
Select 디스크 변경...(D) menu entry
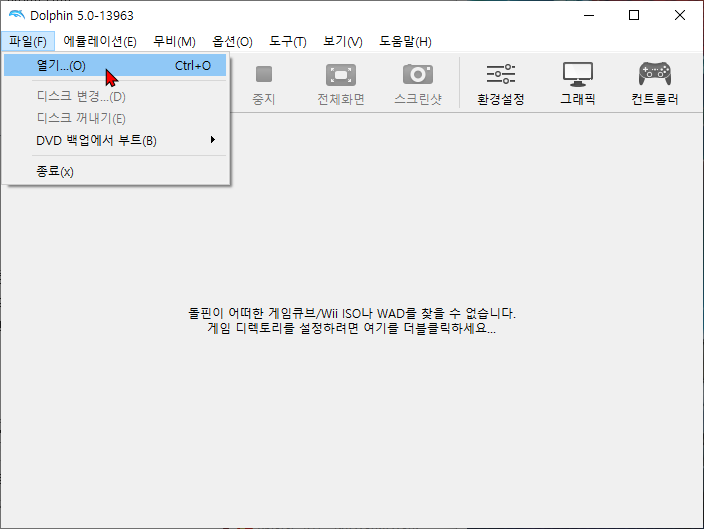point(115,96)
